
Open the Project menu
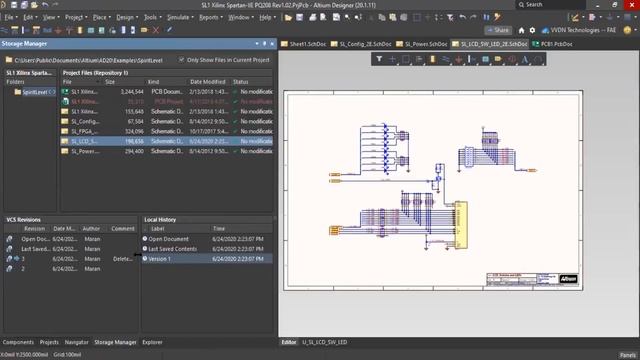[76, 18]
